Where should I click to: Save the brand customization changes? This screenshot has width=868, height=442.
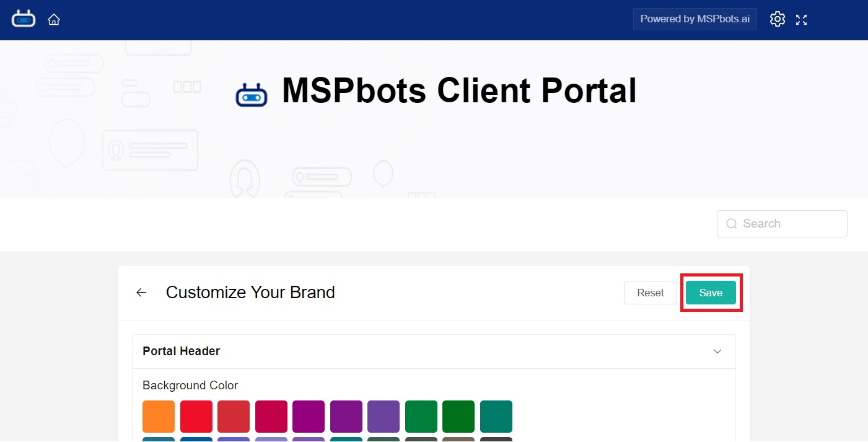click(711, 292)
